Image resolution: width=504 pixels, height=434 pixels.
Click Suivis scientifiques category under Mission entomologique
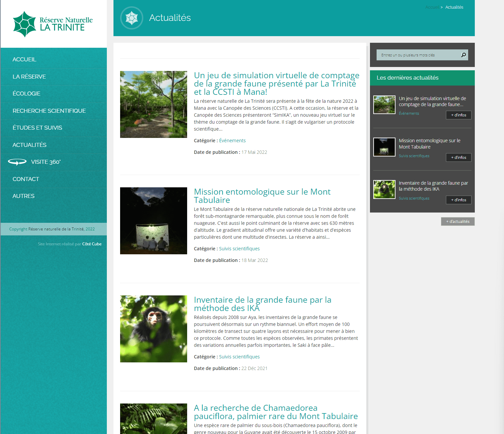[239, 249]
